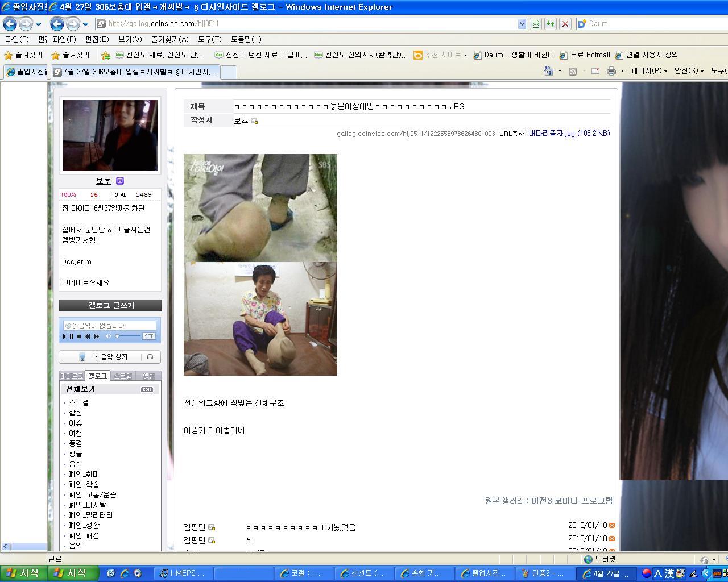Image resolution: width=728 pixels, height=582 pixels.
Task: Select the 스페셜 category in sidebar
Action: [x=78, y=402]
